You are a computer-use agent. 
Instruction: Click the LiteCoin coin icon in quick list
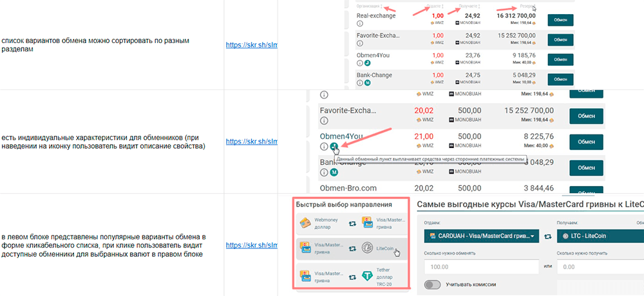tap(367, 248)
